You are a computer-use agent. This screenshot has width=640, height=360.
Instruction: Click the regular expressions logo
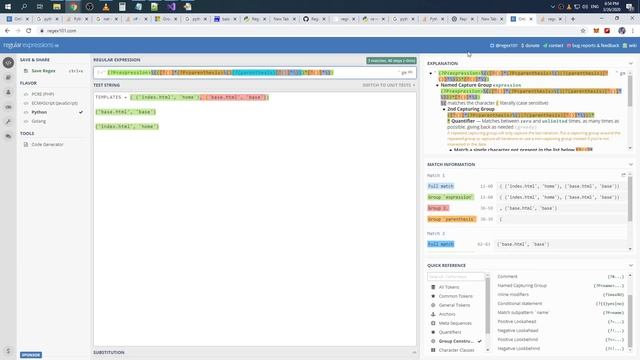tap(31, 45)
